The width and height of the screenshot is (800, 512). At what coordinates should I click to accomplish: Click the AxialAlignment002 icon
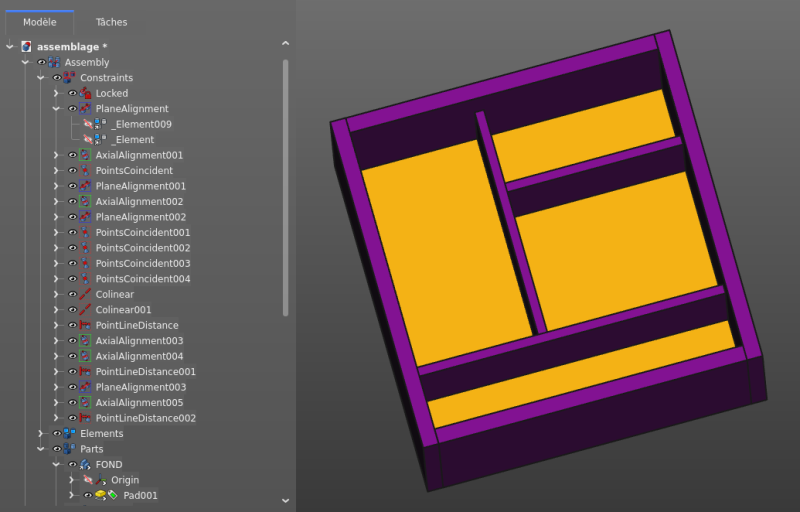85,201
